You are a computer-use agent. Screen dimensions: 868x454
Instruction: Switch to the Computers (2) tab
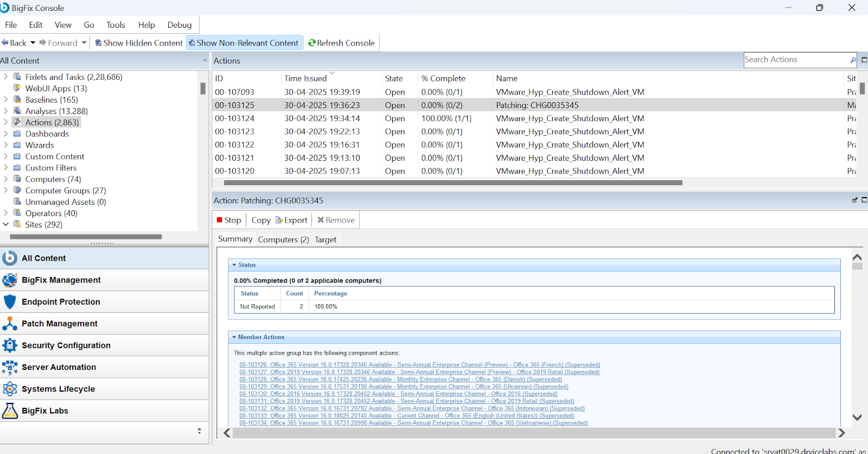283,239
